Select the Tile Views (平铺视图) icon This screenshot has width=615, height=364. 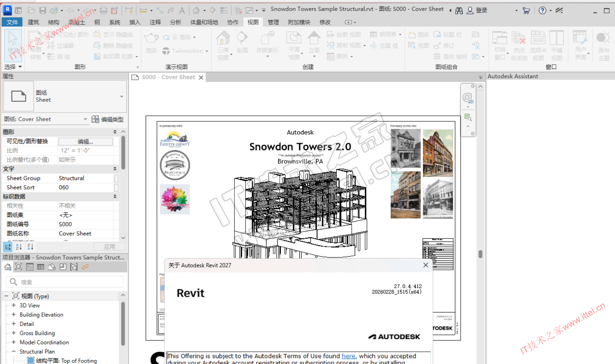pyautogui.click(x=556, y=45)
